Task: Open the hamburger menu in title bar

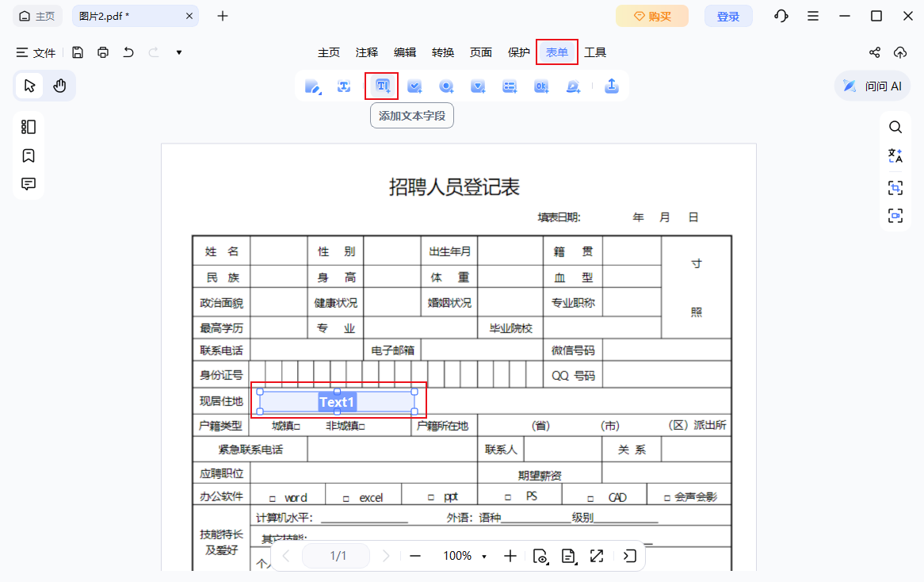Action: (813, 16)
